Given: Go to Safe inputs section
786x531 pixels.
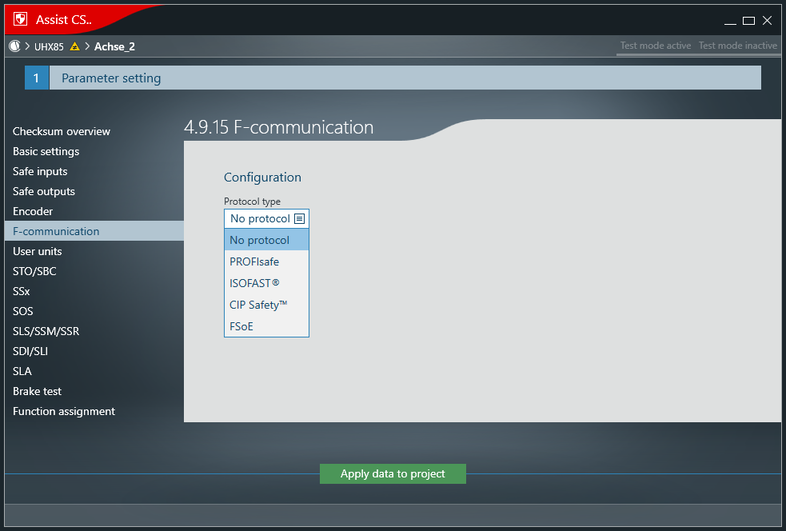Looking at the screenshot, I should 40,171.
